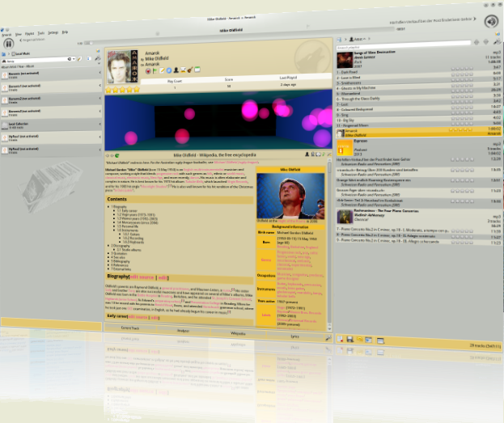Open 2 Discography in Wikipedia contents
504x423 pixels.
[x=121, y=246]
